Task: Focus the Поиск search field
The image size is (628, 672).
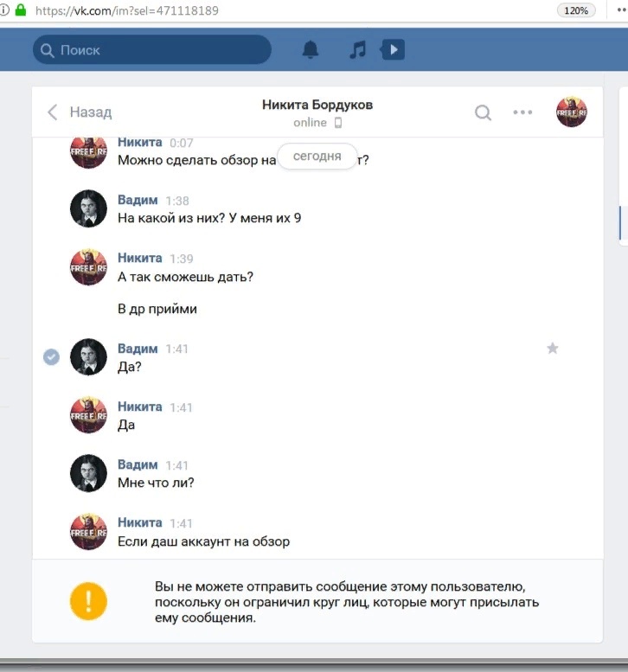Action: pyautogui.click(x=151, y=49)
